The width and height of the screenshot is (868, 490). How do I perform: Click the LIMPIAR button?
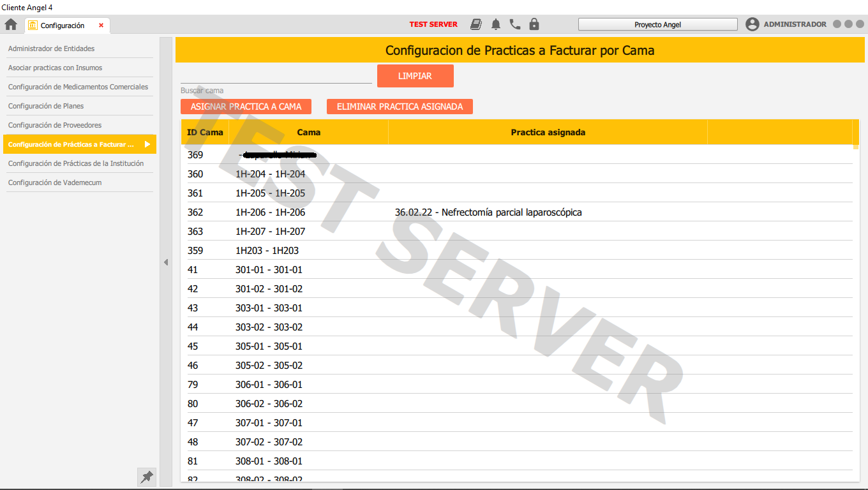point(415,76)
